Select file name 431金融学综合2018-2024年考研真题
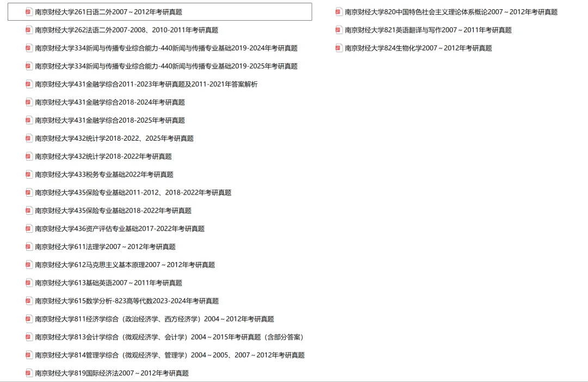This screenshot has height=382, width=588. point(110,102)
